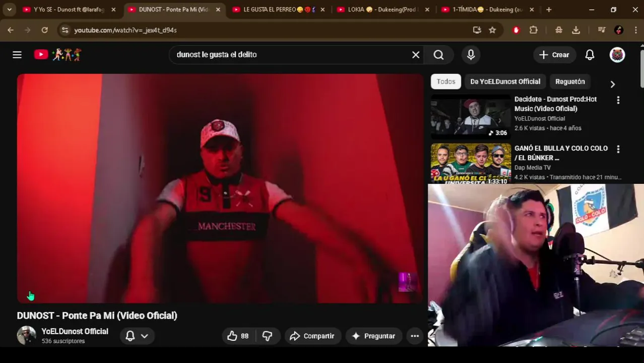This screenshot has height=363, width=644.
Task: Click the Decidete video thumbnail
Action: (471, 117)
